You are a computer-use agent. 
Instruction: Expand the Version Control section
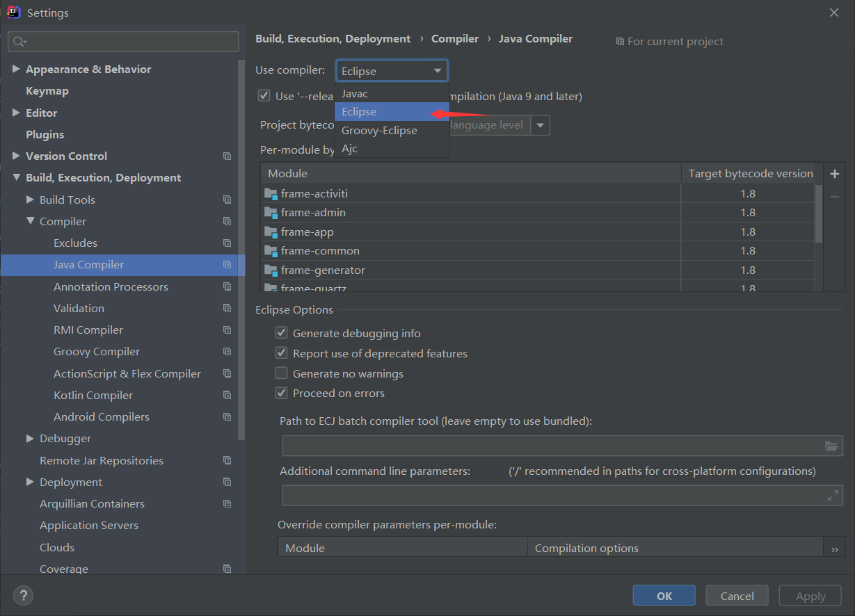[x=16, y=156]
